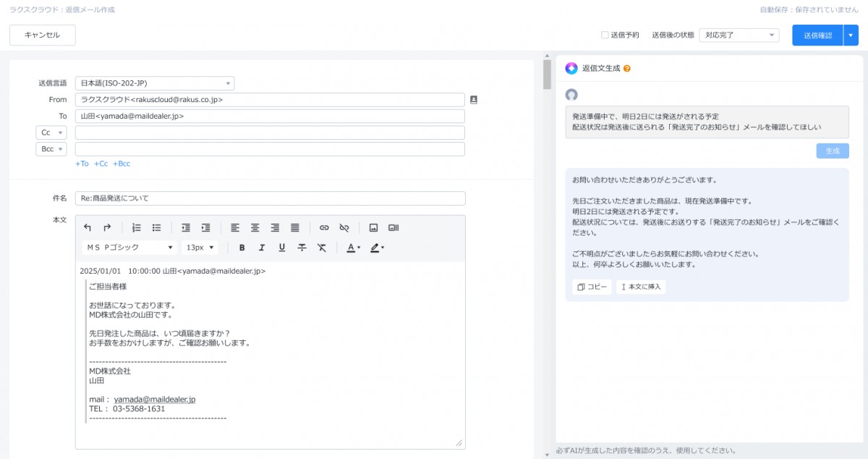Open the address book icon beside From
Image resolution: width=868 pixels, height=459 pixels.
(474, 100)
